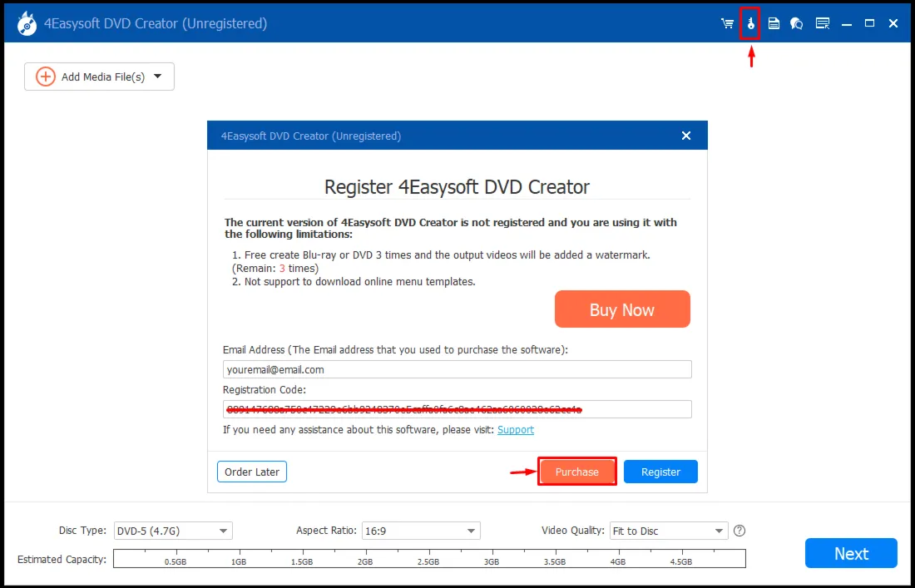Minimize the main application window

(847, 23)
